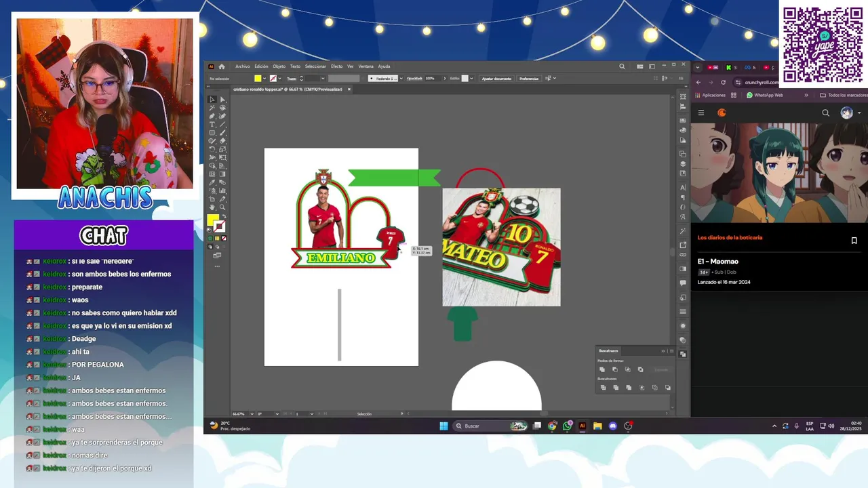Open the Archivo menu
Image resolution: width=868 pixels, height=488 pixels.
(242, 66)
